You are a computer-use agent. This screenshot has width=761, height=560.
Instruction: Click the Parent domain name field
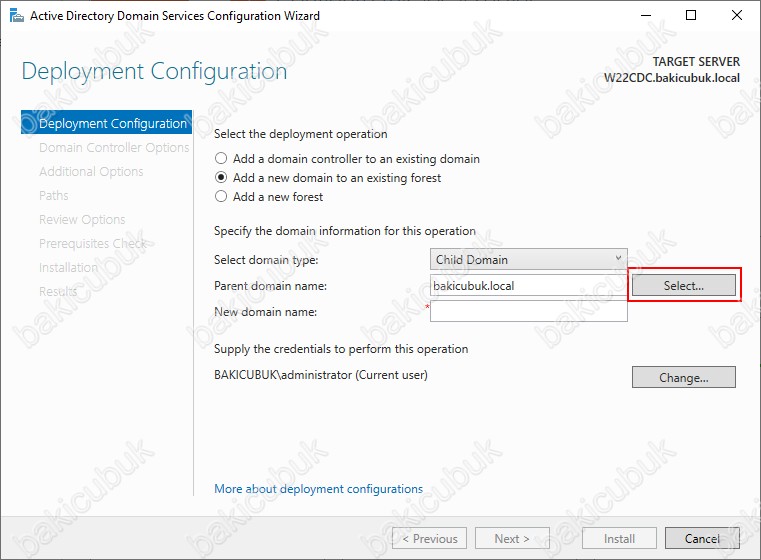click(x=529, y=286)
